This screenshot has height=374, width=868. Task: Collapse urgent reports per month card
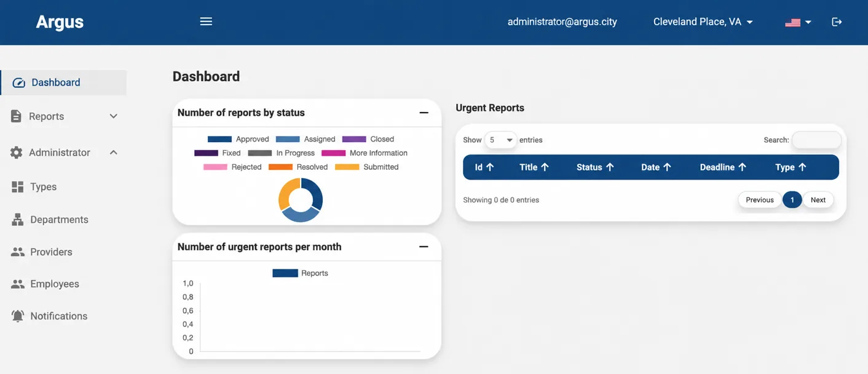(x=424, y=247)
